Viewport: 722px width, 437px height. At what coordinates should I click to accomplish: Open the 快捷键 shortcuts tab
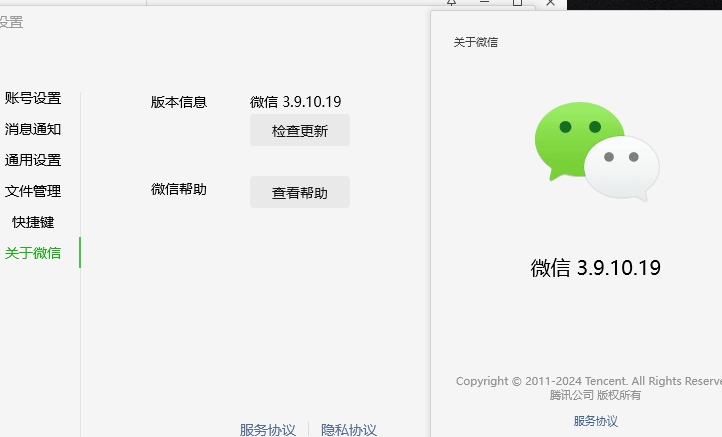(33, 222)
